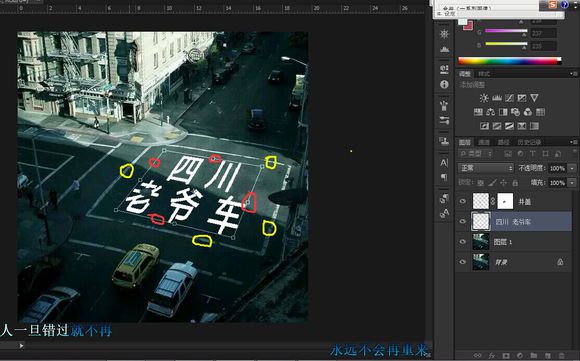Filter layers by type layers (T icon)

click(533, 153)
